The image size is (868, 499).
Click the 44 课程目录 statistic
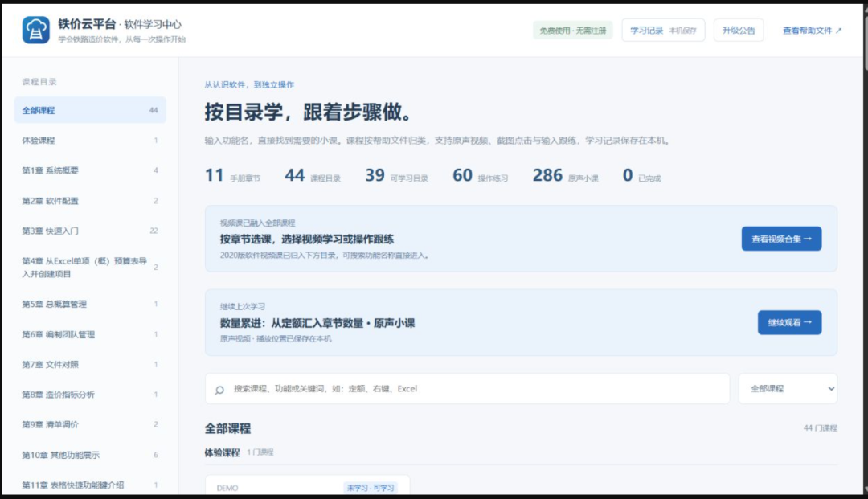point(312,175)
